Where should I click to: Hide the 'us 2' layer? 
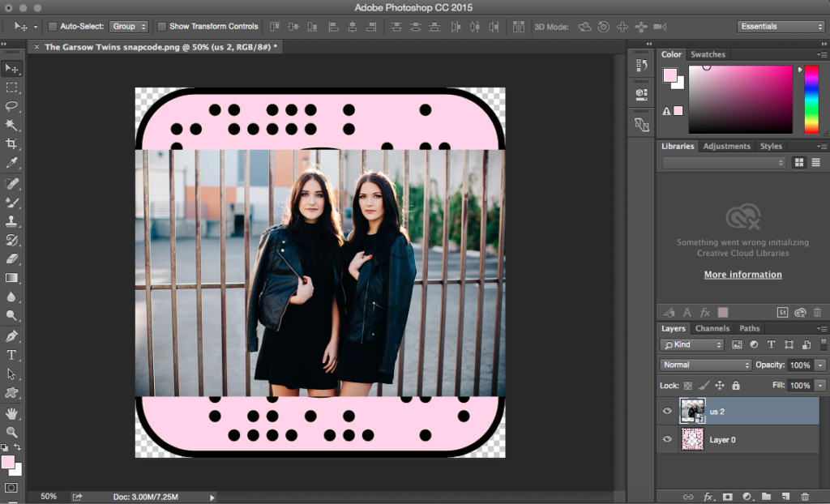coord(667,411)
